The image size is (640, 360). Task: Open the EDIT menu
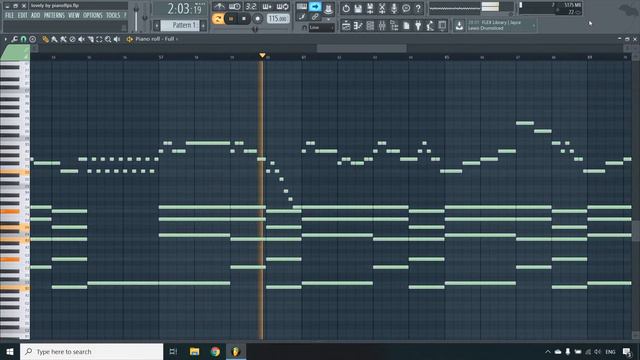coord(22,15)
